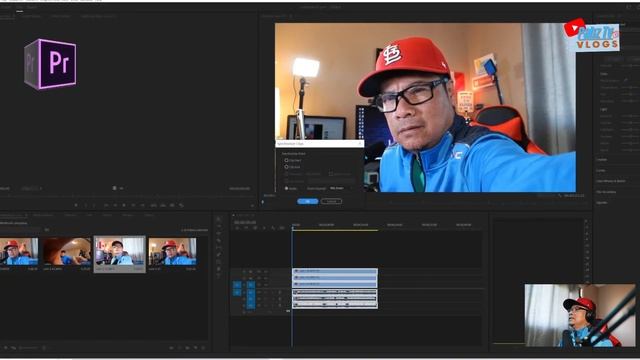Image resolution: width=640 pixels, height=360 pixels.
Task: Click OK in Synchronize Clips dialog
Action: (308, 201)
